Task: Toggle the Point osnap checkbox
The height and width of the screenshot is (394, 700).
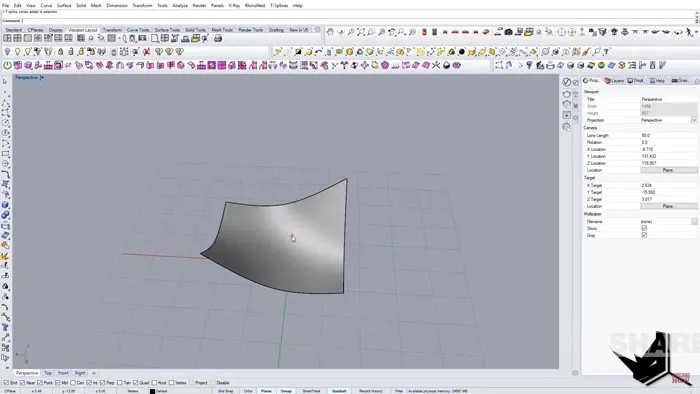Action: point(40,383)
